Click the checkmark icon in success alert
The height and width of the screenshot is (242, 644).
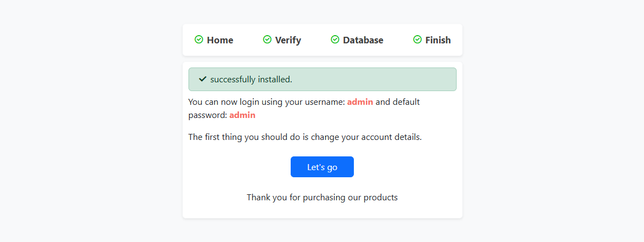point(202,79)
